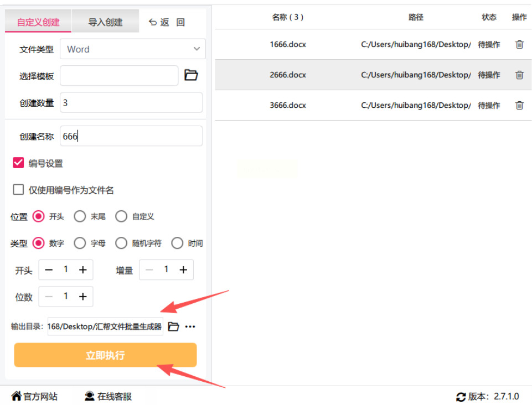Increase the 位数 digit count

coord(83,297)
